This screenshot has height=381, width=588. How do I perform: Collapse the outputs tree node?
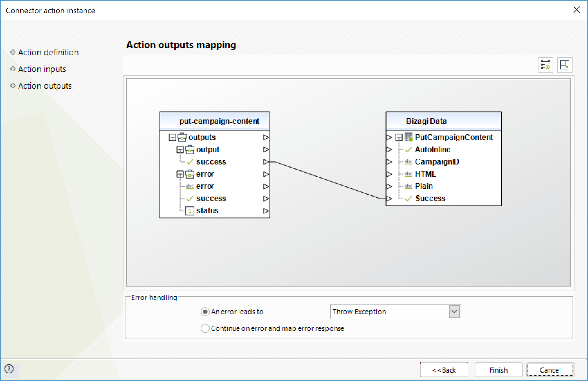click(x=172, y=137)
